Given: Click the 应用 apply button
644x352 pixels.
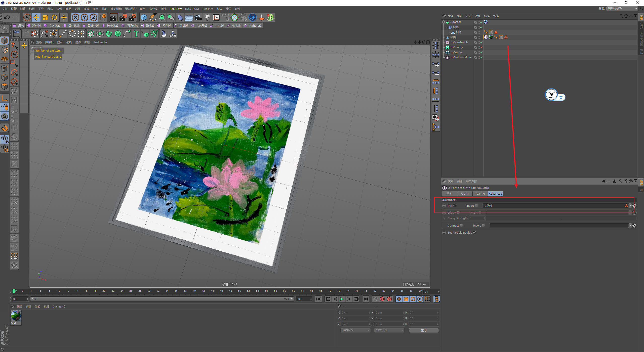Looking at the screenshot, I should (x=423, y=330).
